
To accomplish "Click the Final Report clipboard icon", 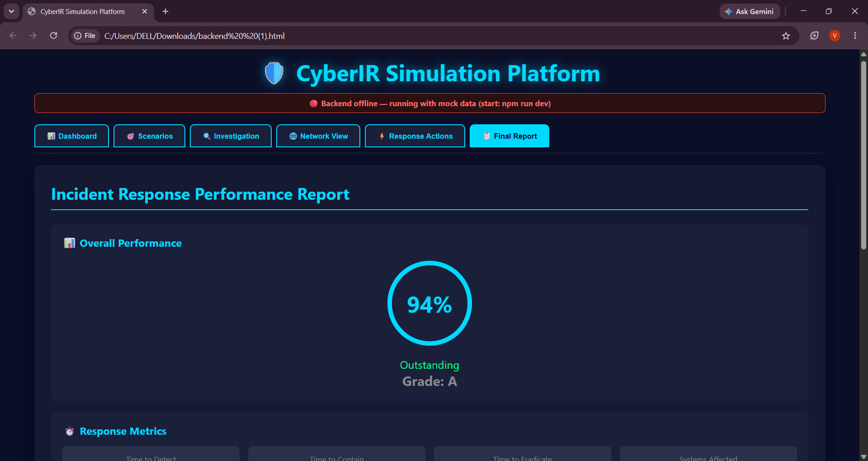I will pos(487,136).
